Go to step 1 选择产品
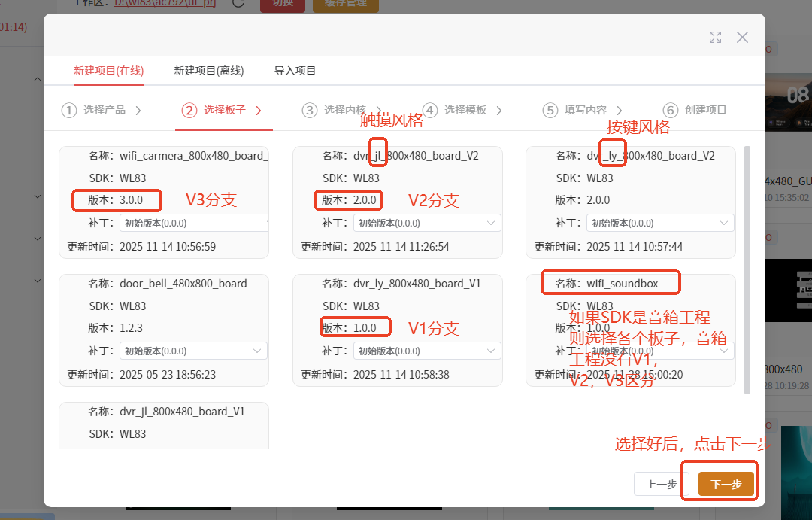812x520 pixels. coord(101,110)
